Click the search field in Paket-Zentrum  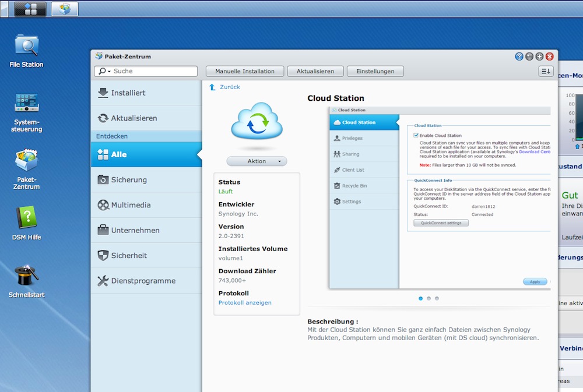pyautogui.click(x=146, y=71)
